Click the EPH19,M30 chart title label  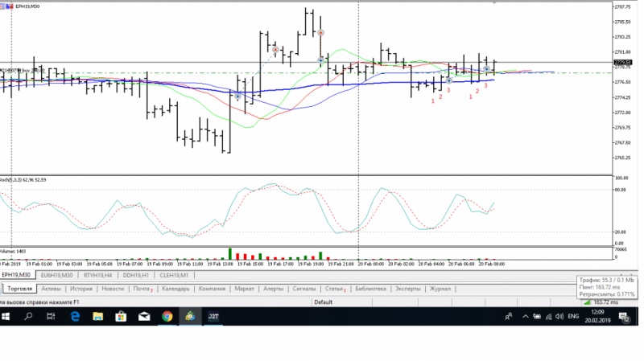click(27, 6)
